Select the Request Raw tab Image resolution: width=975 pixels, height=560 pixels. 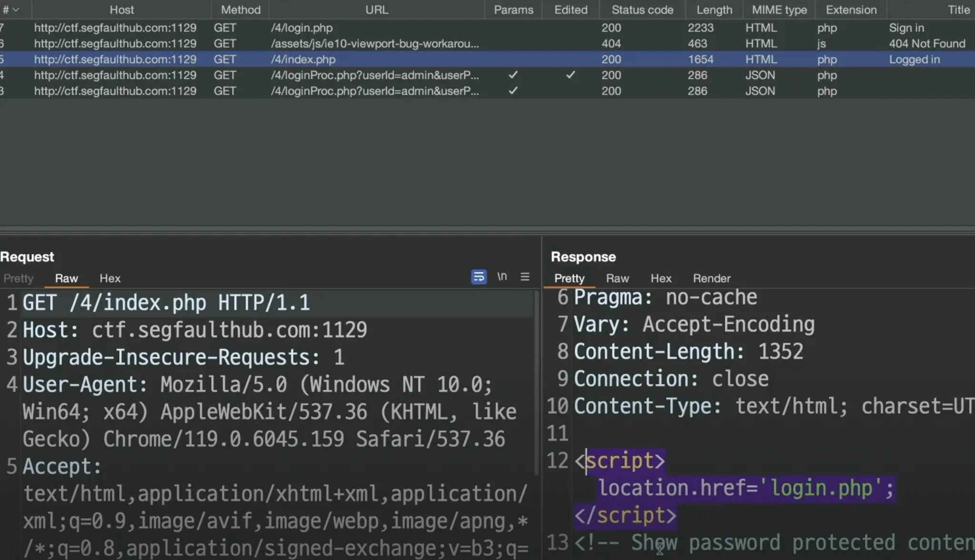(66, 278)
